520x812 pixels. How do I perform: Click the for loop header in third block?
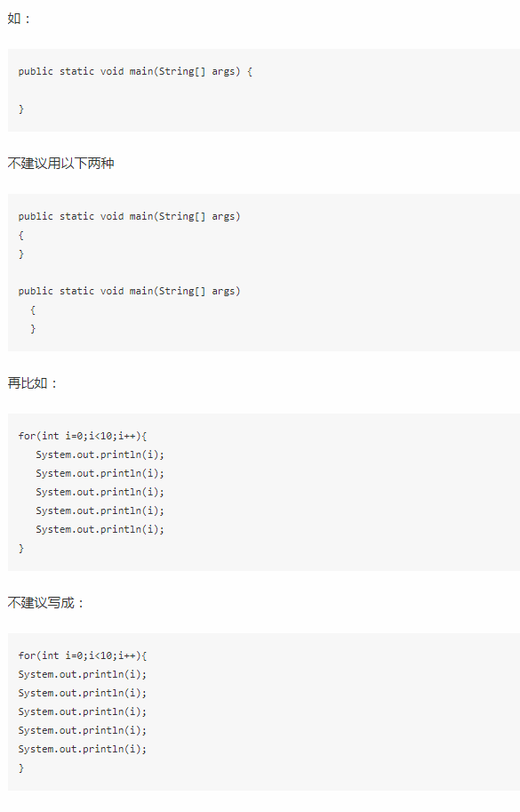[83, 436]
